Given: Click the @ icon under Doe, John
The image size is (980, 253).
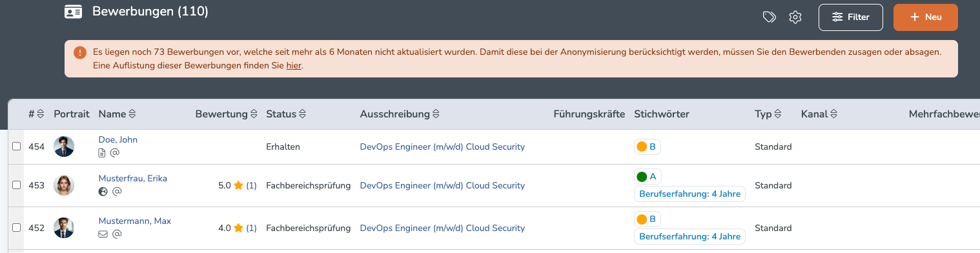Looking at the screenshot, I should click(115, 153).
